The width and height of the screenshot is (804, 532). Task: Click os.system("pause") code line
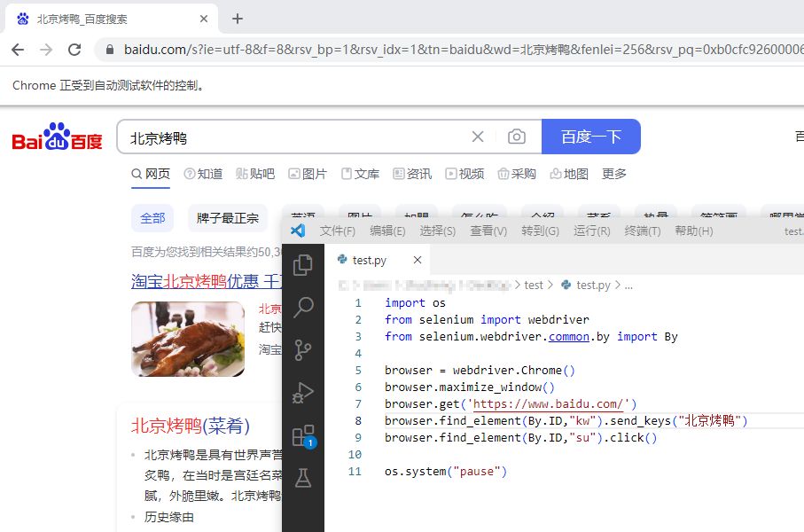pyautogui.click(x=446, y=472)
